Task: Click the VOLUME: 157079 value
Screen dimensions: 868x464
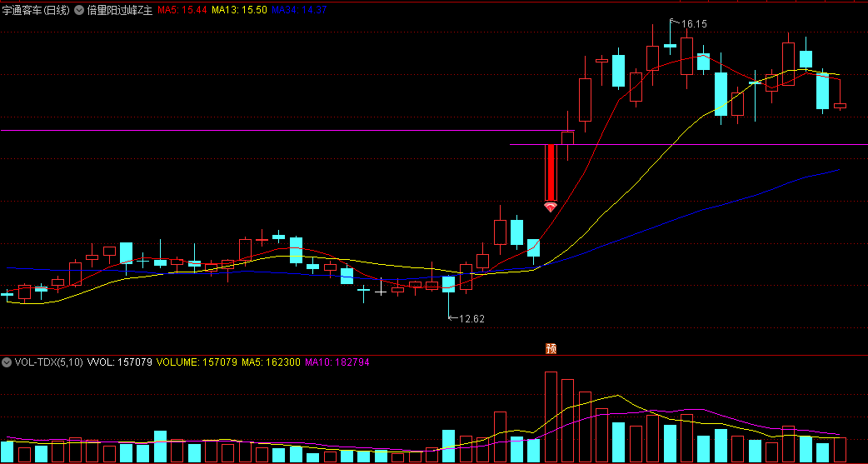Action: 197,362
